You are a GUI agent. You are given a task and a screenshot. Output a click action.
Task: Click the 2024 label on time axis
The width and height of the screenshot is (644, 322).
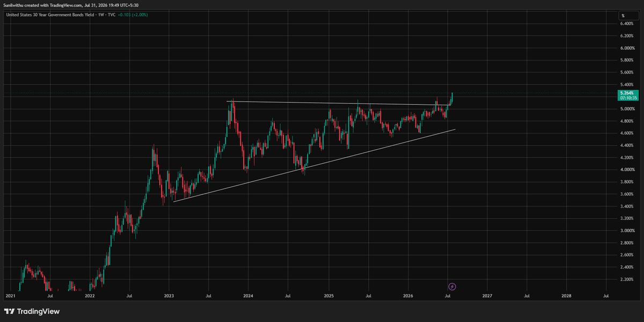tap(248, 295)
